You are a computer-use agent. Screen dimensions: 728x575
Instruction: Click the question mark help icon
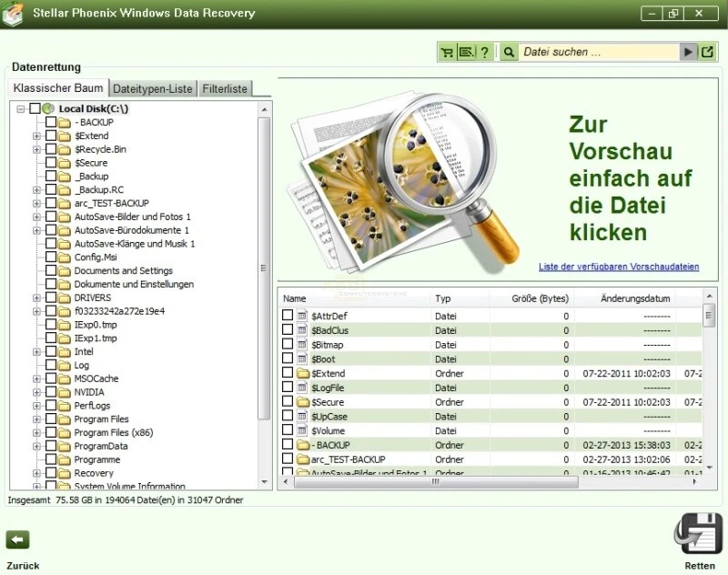[x=486, y=52]
